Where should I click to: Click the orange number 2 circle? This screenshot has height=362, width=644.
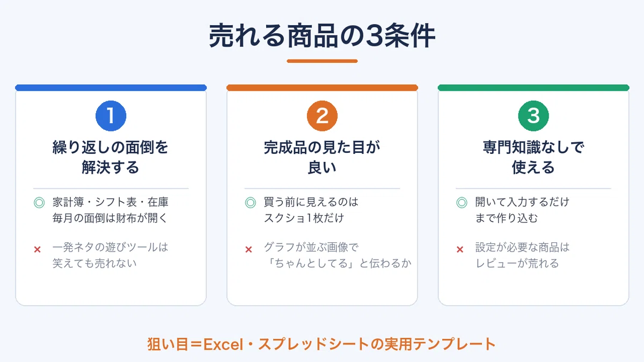click(322, 116)
